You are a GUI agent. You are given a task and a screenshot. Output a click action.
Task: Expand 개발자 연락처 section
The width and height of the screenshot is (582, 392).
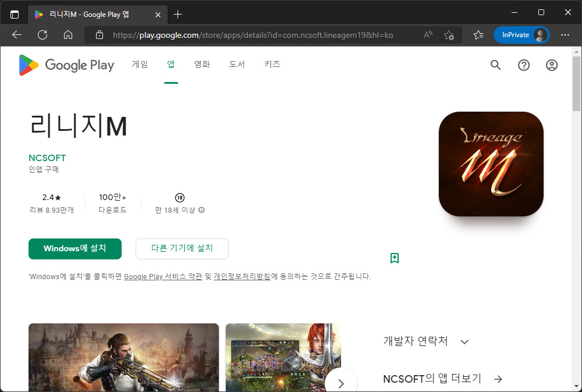tap(464, 341)
